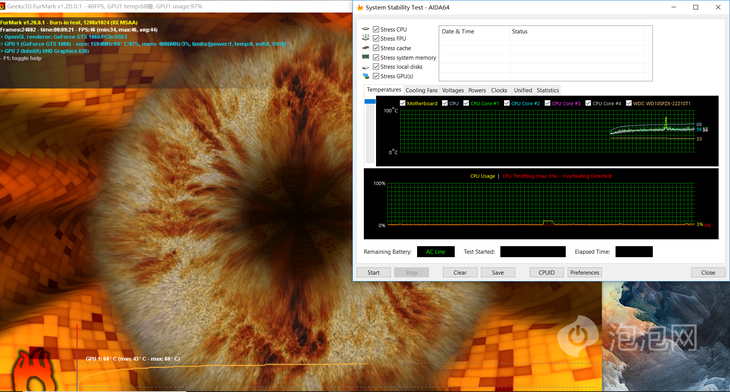Open the Preferences dialog
The width and height of the screenshot is (730, 392).
coord(585,272)
